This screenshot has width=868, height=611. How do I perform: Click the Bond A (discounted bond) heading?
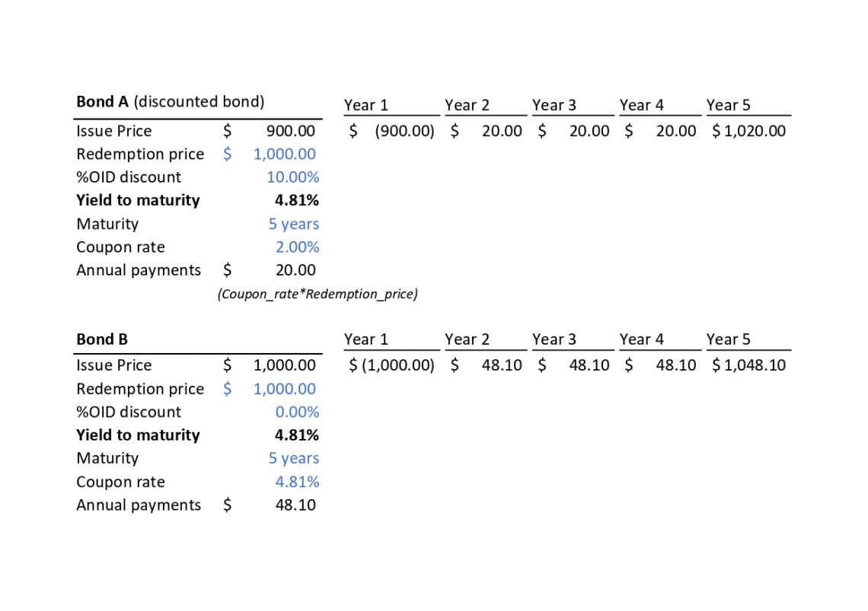pos(170,101)
